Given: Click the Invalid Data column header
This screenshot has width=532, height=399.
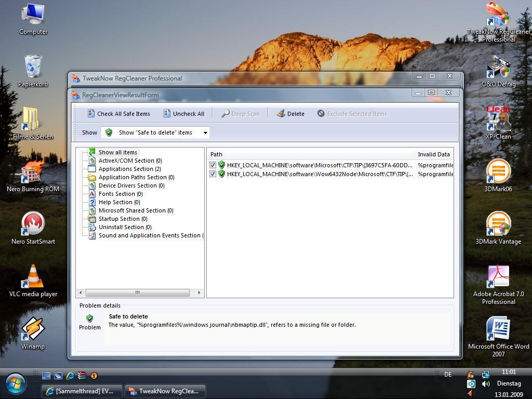Looking at the screenshot, I should point(434,154).
